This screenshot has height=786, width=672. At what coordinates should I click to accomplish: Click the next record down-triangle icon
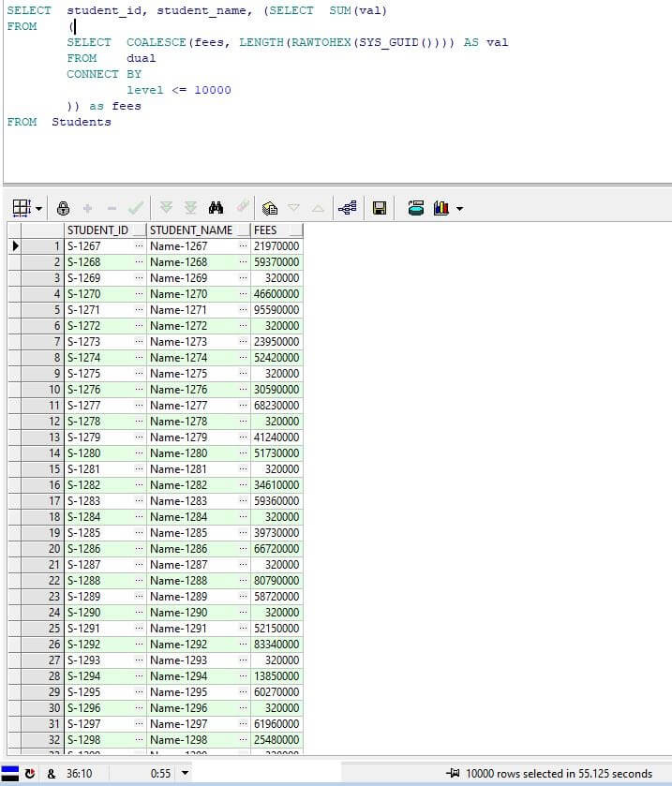point(294,208)
